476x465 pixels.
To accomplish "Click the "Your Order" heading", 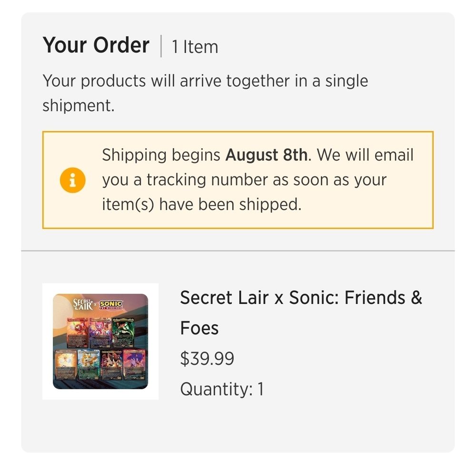I will pos(96,45).
